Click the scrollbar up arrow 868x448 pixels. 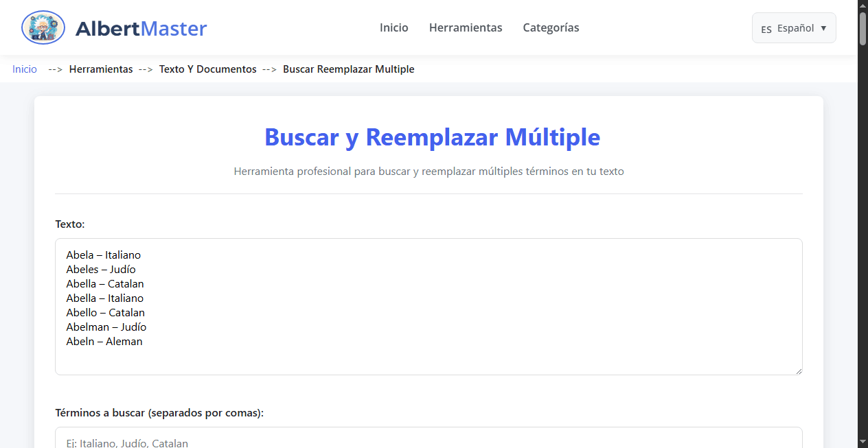(863, 5)
